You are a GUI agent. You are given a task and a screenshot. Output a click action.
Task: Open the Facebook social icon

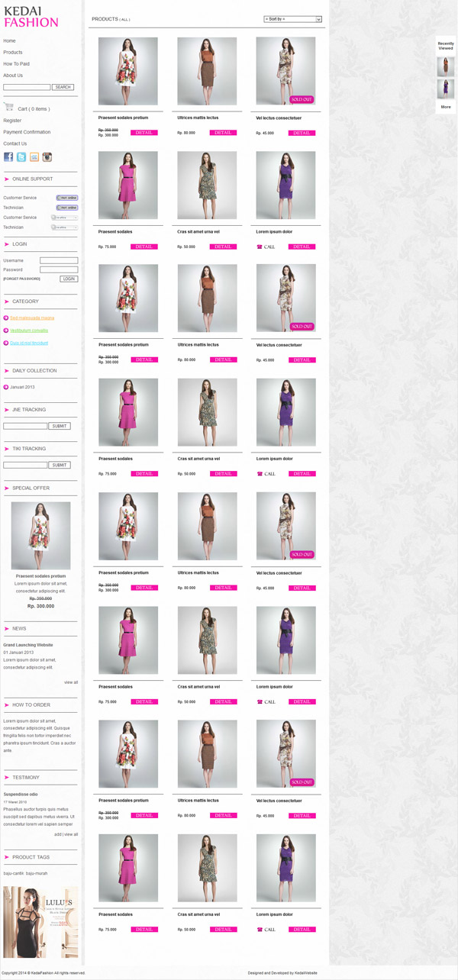coord(8,157)
